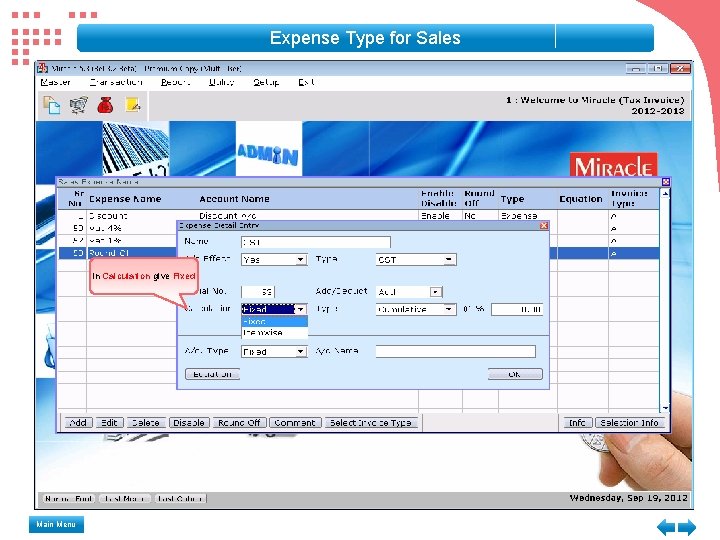Click the Selection Info button
The height and width of the screenshot is (540, 720).
click(629, 422)
